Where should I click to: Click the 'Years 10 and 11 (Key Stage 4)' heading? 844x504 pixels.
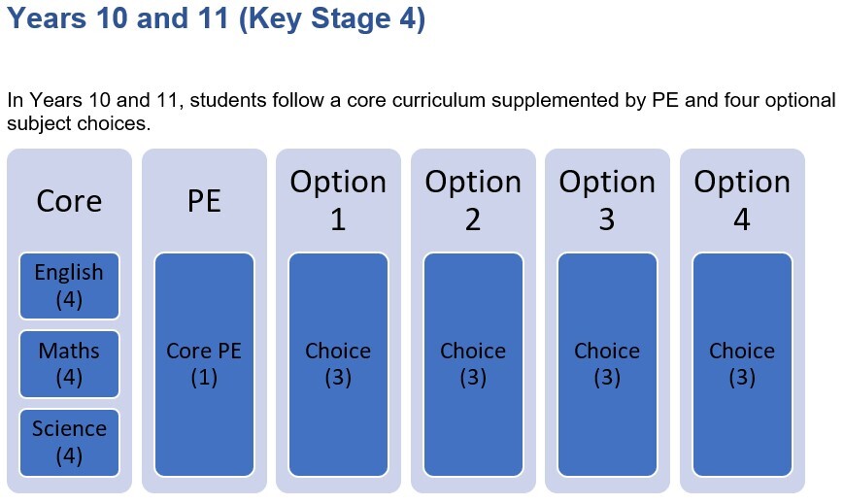tap(216, 20)
